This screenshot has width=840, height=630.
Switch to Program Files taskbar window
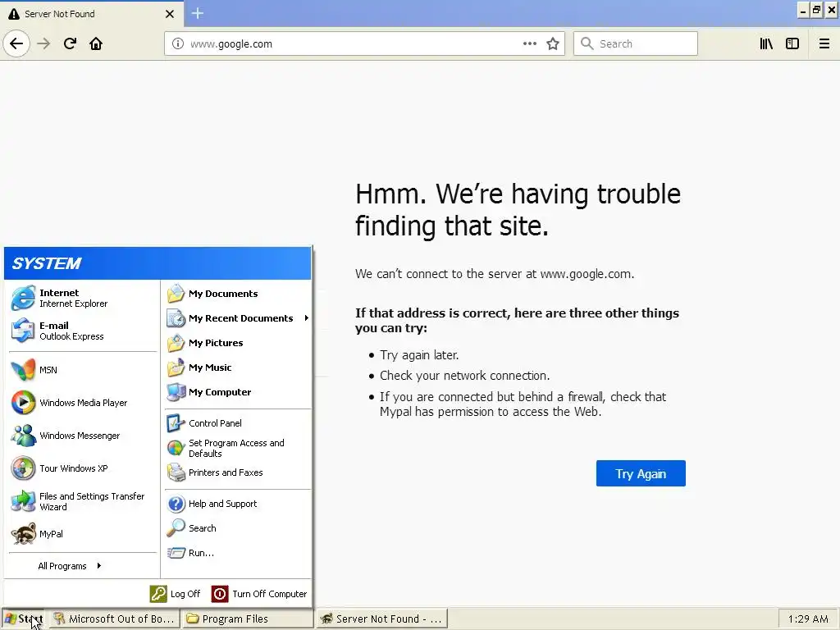point(248,619)
